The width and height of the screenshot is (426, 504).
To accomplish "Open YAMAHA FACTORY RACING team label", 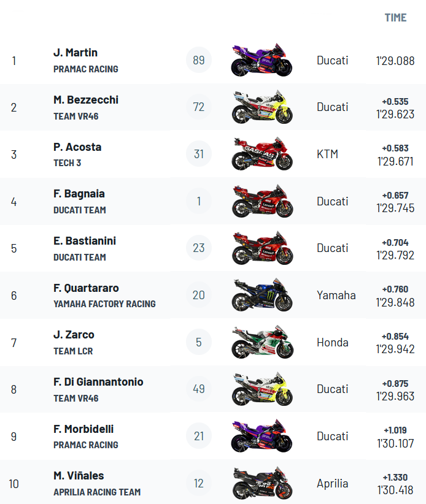I will (104, 304).
